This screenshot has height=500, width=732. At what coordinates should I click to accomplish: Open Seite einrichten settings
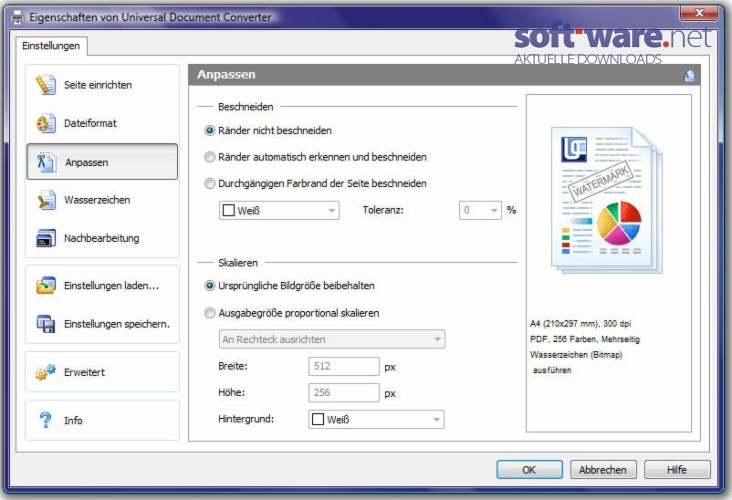click(x=102, y=85)
